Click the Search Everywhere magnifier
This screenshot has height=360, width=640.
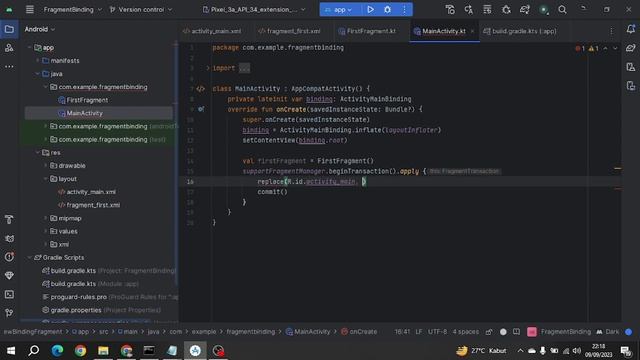point(562,9)
